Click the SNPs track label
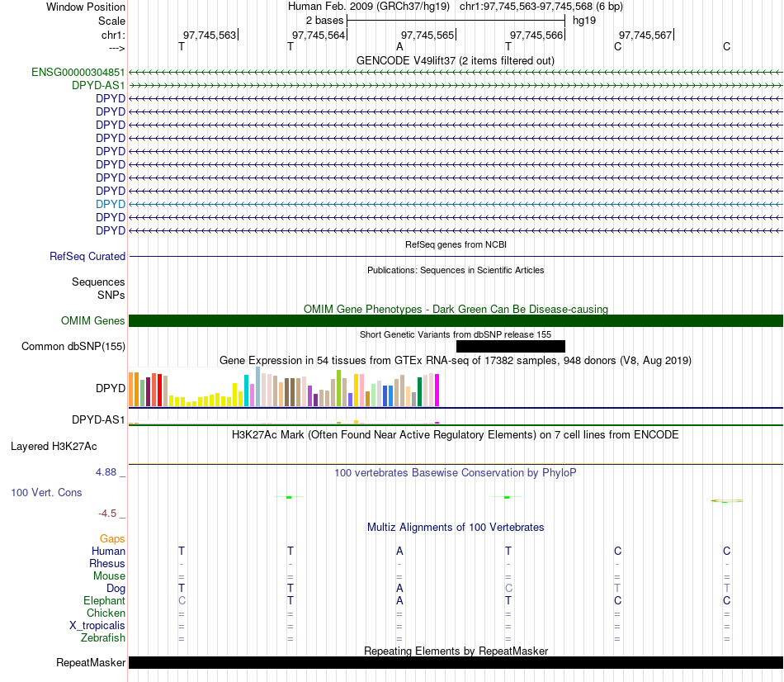The height and width of the screenshot is (682, 784). (111, 296)
